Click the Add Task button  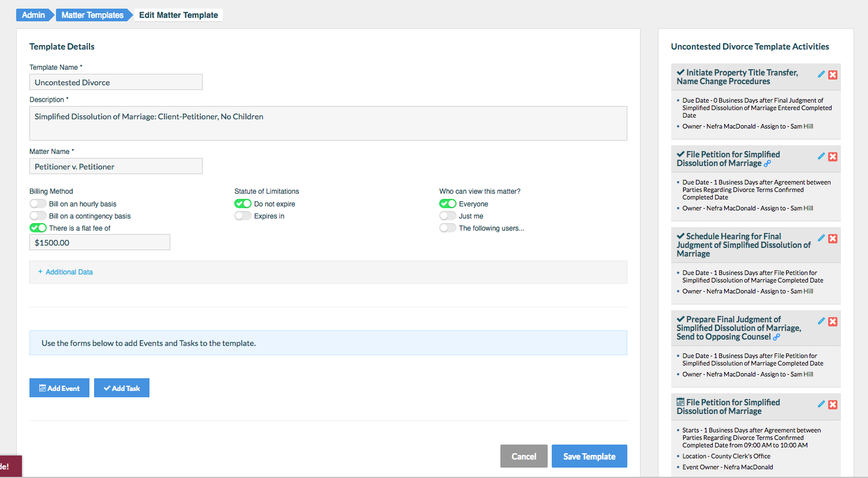[x=122, y=388]
